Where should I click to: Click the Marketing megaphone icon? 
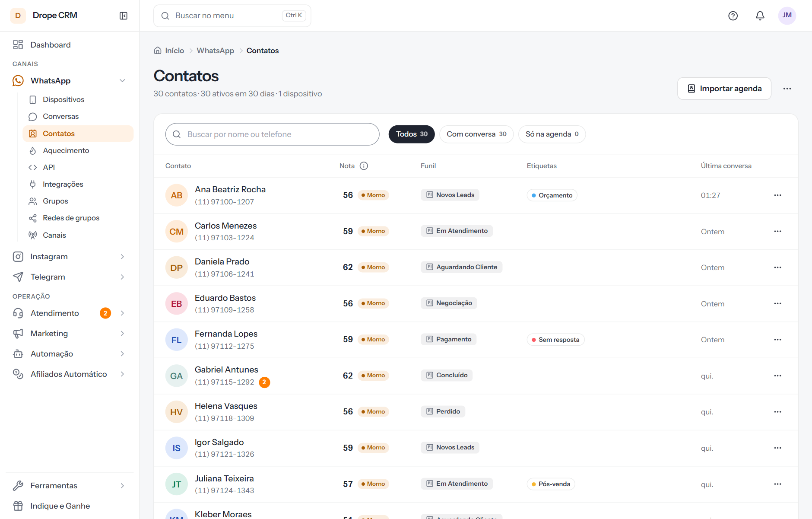[18, 334]
